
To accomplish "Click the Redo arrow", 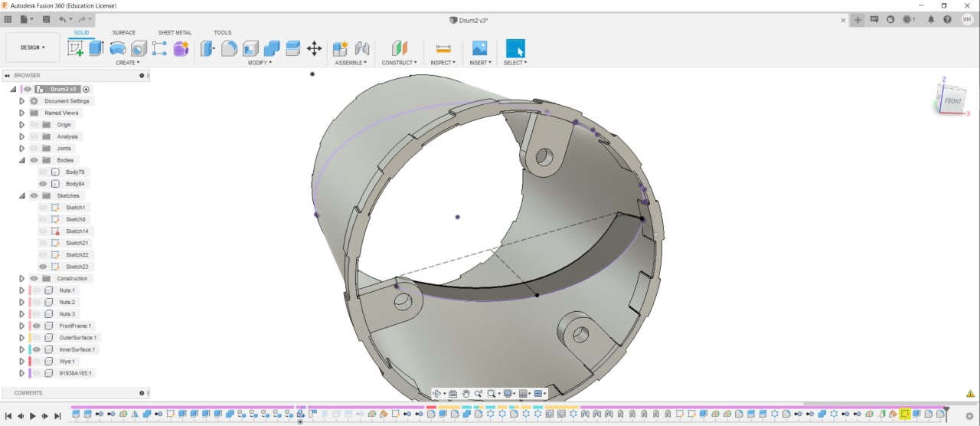I will tap(81, 19).
